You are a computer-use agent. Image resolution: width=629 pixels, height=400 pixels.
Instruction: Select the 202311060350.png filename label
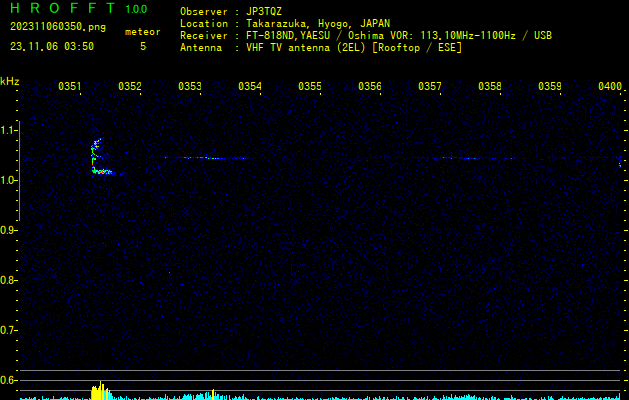click(57, 28)
